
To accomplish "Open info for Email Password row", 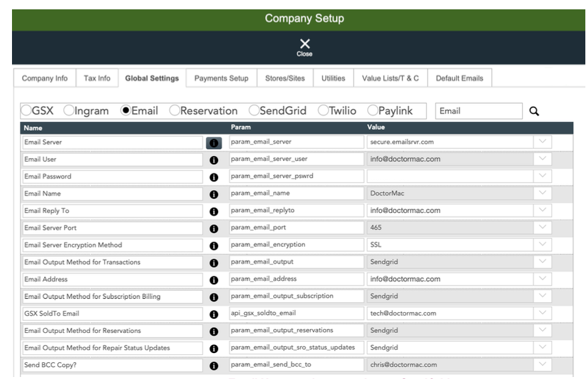I will tap(214, 177).
